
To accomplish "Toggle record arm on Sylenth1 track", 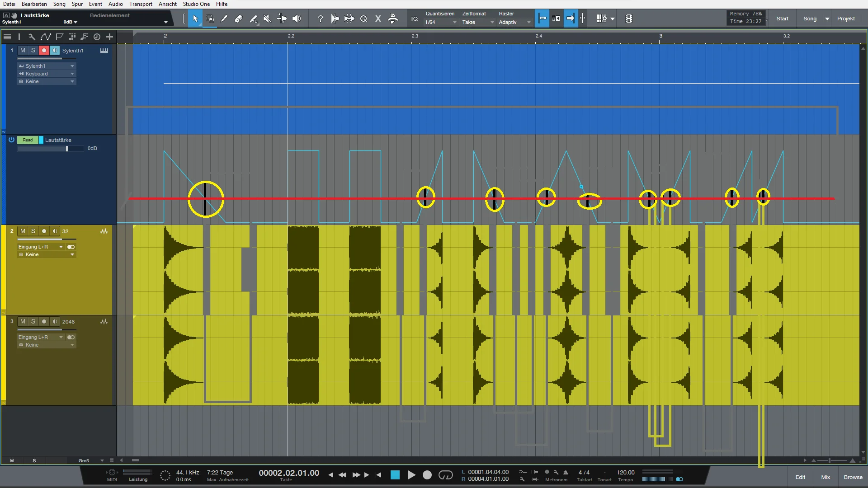I will point(44,51).
